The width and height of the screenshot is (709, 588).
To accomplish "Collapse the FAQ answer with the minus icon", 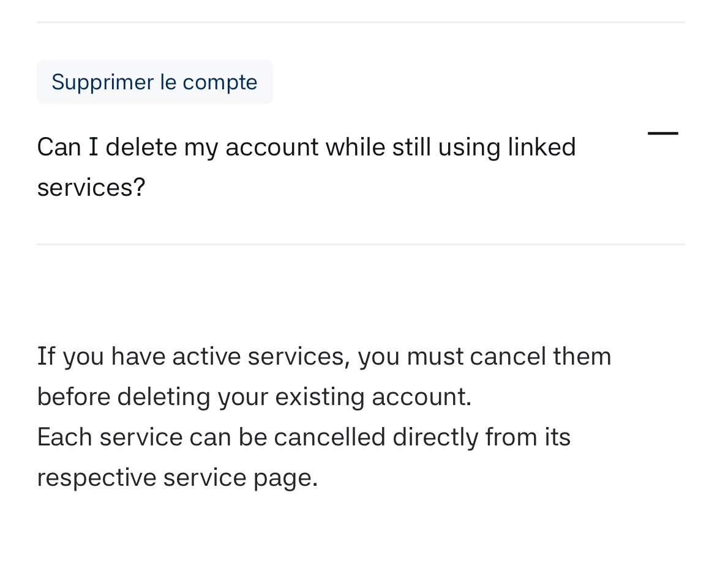I will pos(662,133).
